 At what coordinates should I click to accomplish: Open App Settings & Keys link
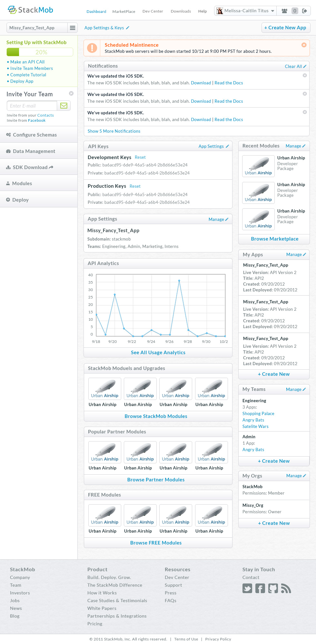click(107, 28)
